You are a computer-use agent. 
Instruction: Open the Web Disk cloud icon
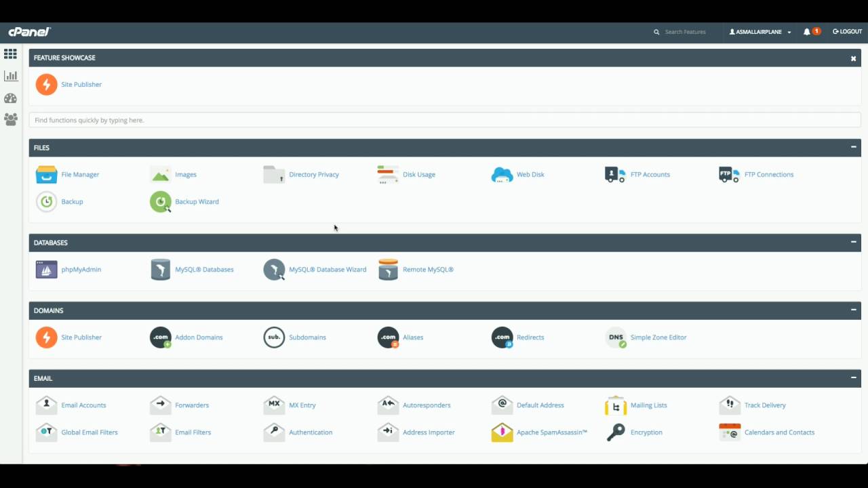[x=502, y=174]
